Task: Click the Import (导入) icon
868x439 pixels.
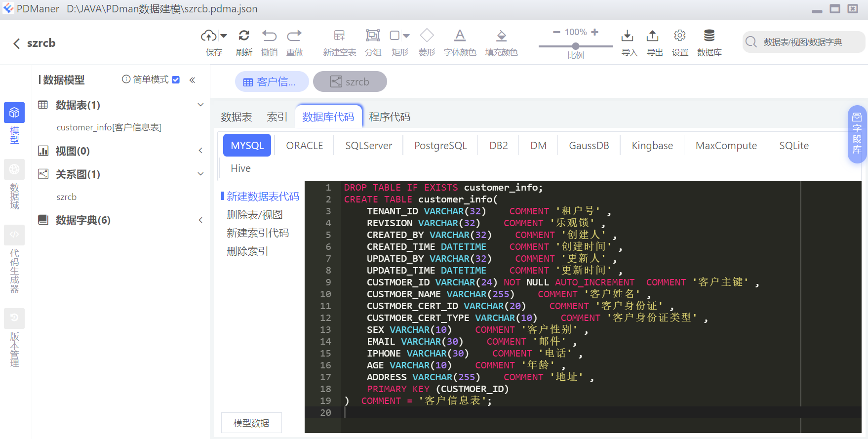Action: pyautogui.click(x=627, y=36)
